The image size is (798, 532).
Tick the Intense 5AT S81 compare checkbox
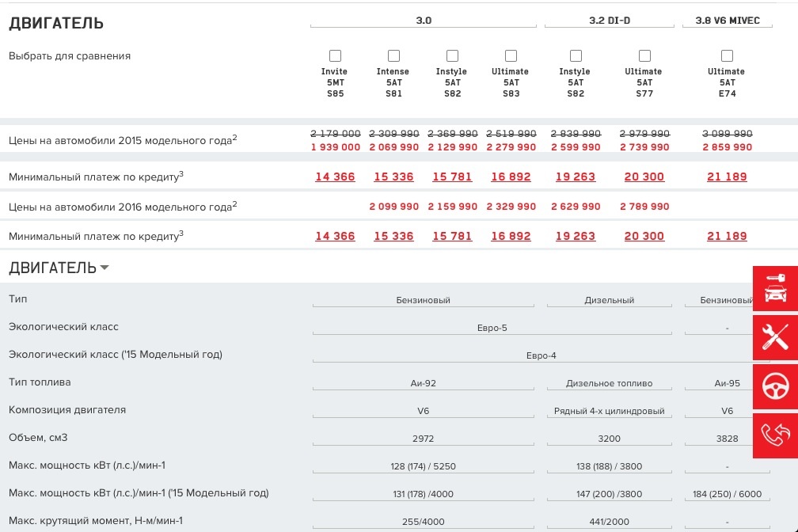coord(393,55)
